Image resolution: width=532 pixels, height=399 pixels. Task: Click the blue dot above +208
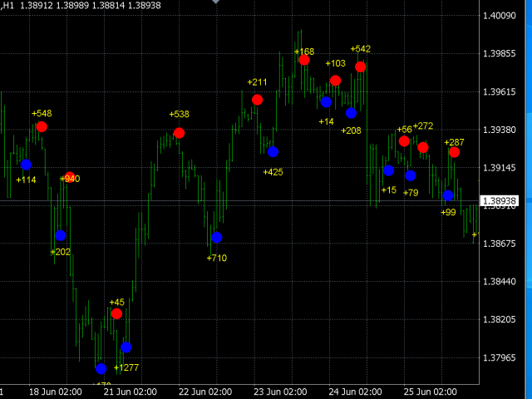(351, 113)
